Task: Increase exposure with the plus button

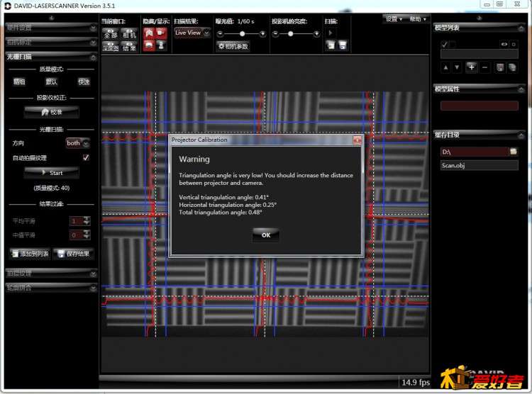Action: click(x=262, y=33)
